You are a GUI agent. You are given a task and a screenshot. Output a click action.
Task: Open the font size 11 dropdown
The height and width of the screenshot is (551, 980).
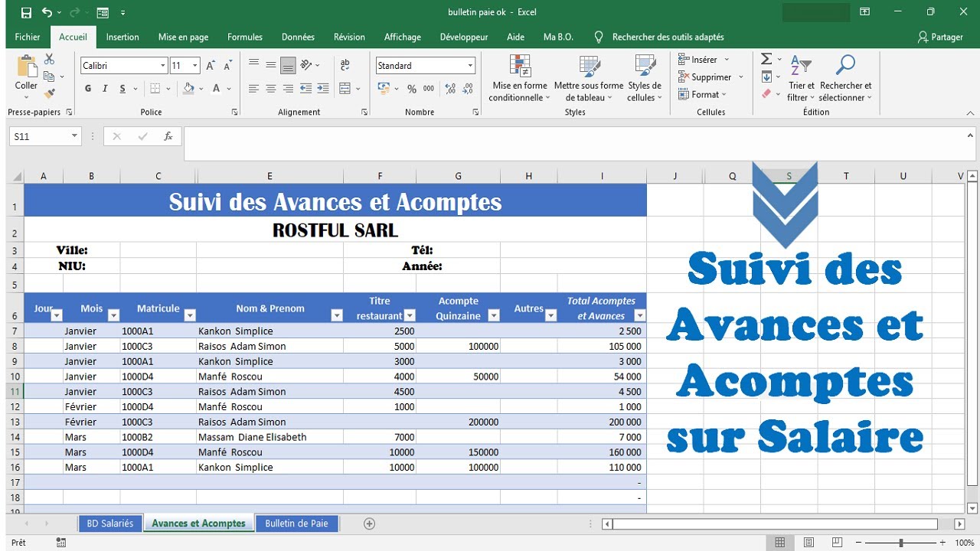[195, 66]
